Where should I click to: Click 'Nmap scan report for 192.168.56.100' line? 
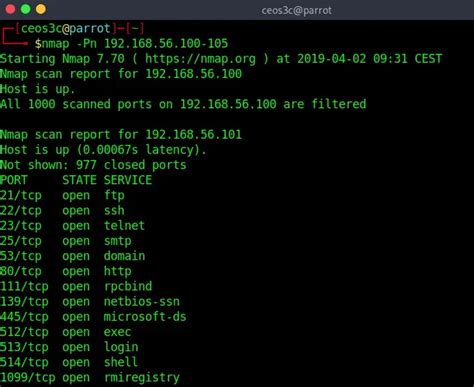coord(121,74)
